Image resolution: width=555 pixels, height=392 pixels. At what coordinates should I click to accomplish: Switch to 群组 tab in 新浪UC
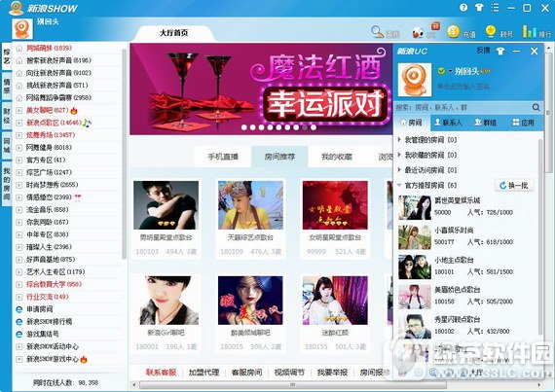485,123
